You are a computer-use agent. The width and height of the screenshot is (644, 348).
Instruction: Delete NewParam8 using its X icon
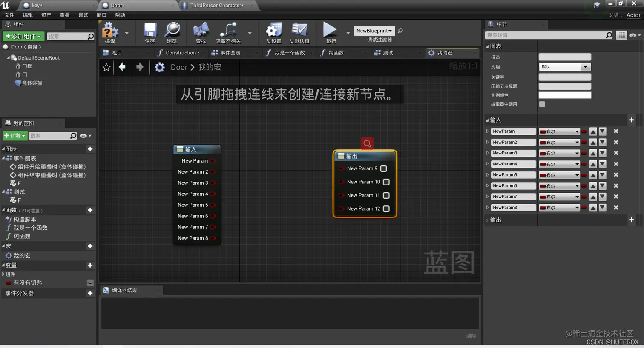click(x=616, y=208)
